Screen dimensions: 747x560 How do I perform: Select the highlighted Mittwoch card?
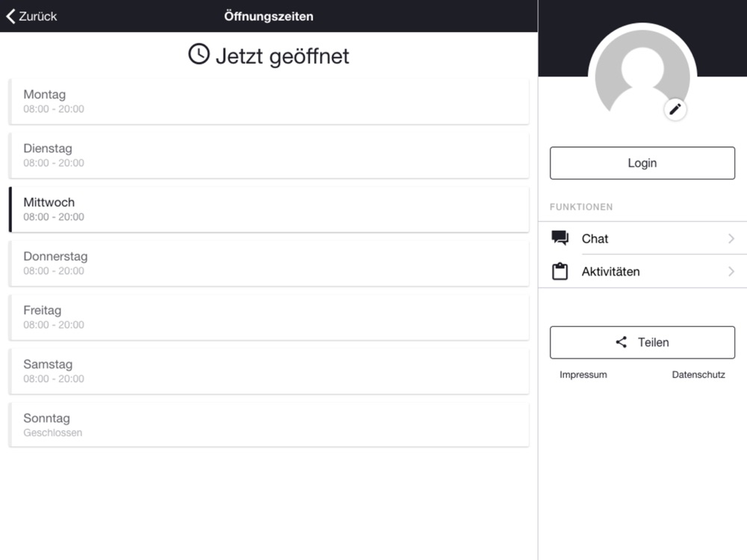[x=269, y=210]
